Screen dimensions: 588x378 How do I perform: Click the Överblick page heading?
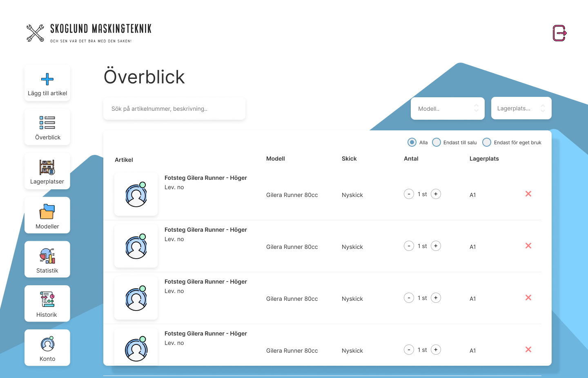144,76
